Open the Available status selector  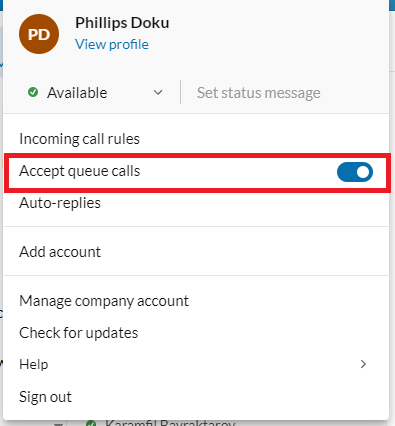click(x=95, y=92)
